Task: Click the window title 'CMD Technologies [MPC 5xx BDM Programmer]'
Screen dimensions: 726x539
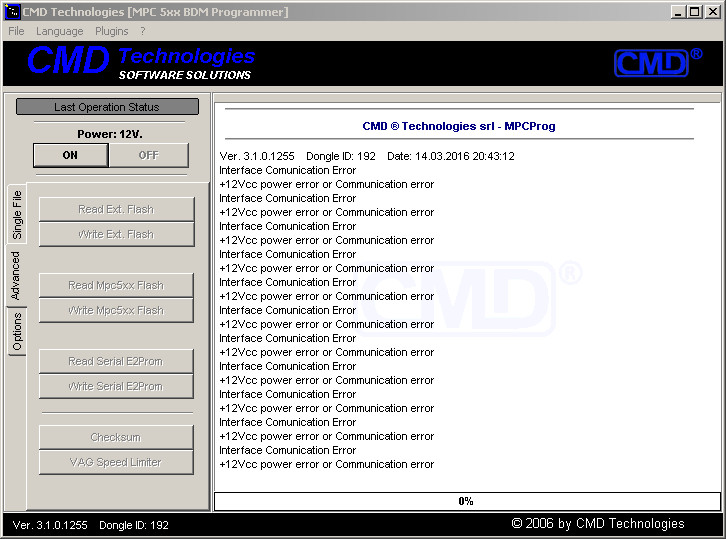Action: [156, 12]
